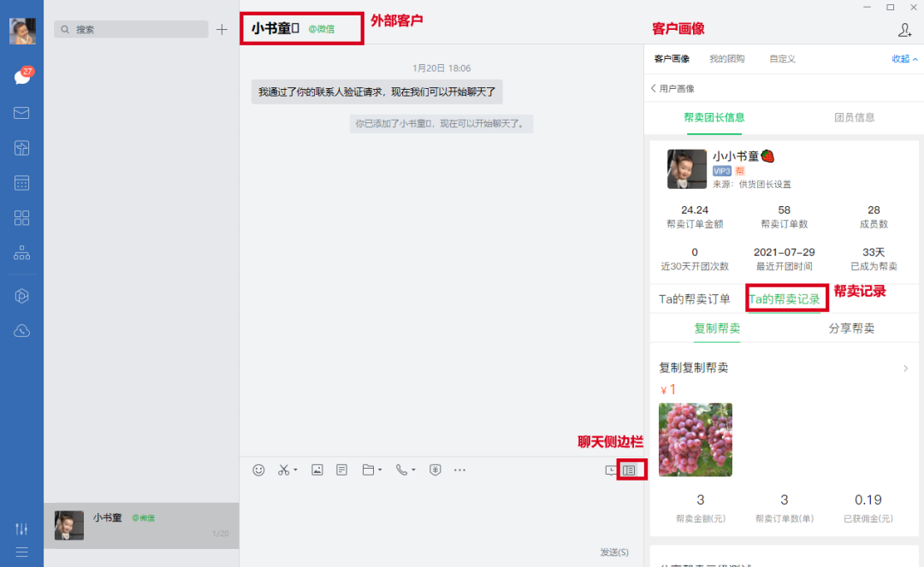
Task: Open the folder file dropdown arrow
Action: [x=380, y=470]
